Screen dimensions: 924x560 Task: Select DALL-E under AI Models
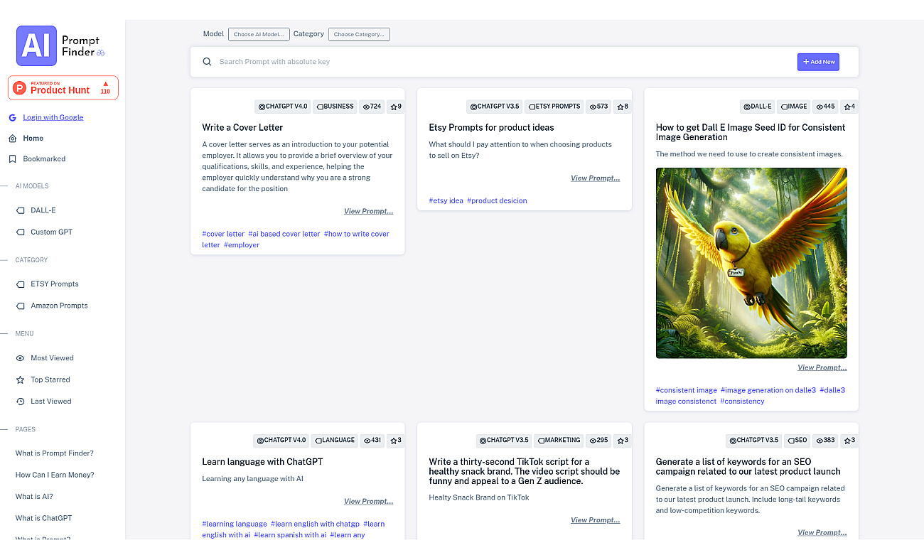tap(43, 210)
